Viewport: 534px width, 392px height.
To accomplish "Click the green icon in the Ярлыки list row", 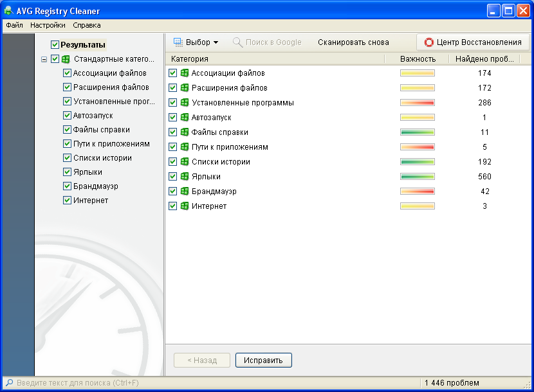I will 184,176.
